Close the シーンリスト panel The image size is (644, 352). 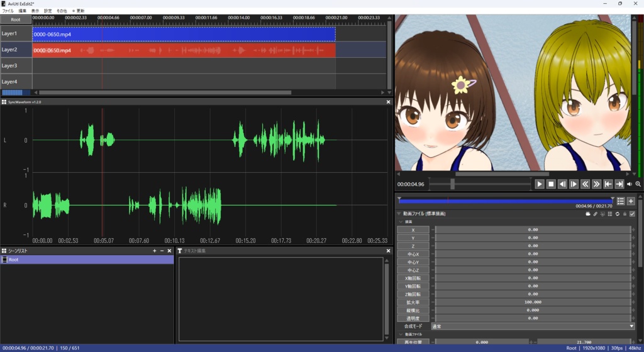click(169, 251)
